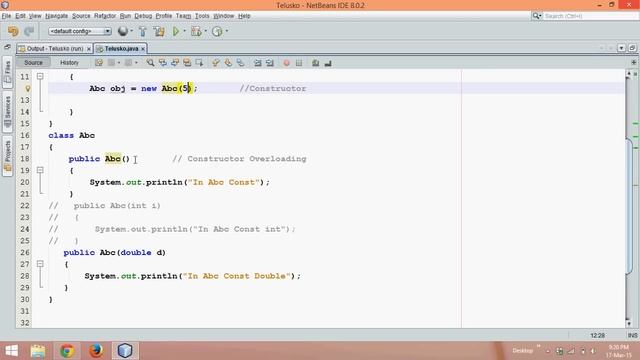Image resolution: width=640 pixels, height=360 pixels.
Task: Click the Last Edit editor toolbar icon
Action: point(99,63)
